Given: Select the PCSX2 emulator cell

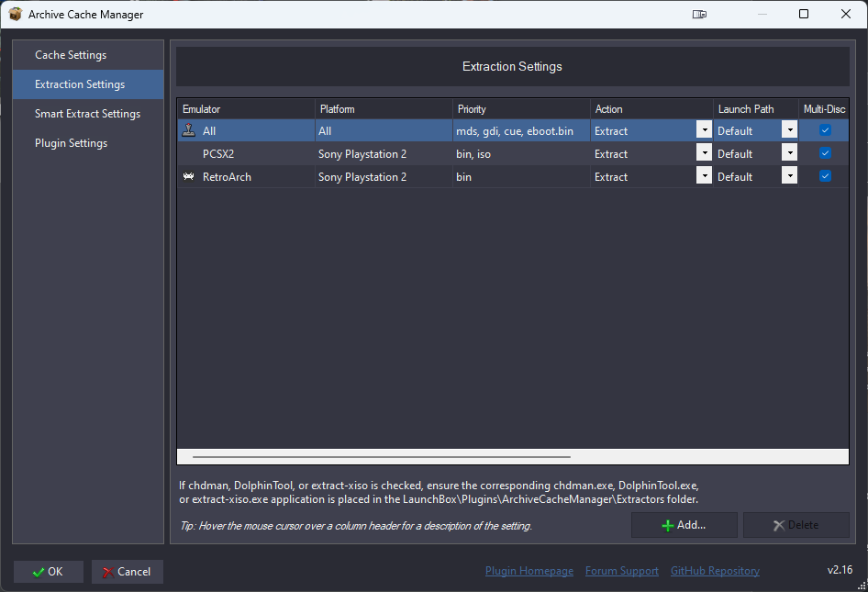Looking at the screenshot, I should 246,154.
